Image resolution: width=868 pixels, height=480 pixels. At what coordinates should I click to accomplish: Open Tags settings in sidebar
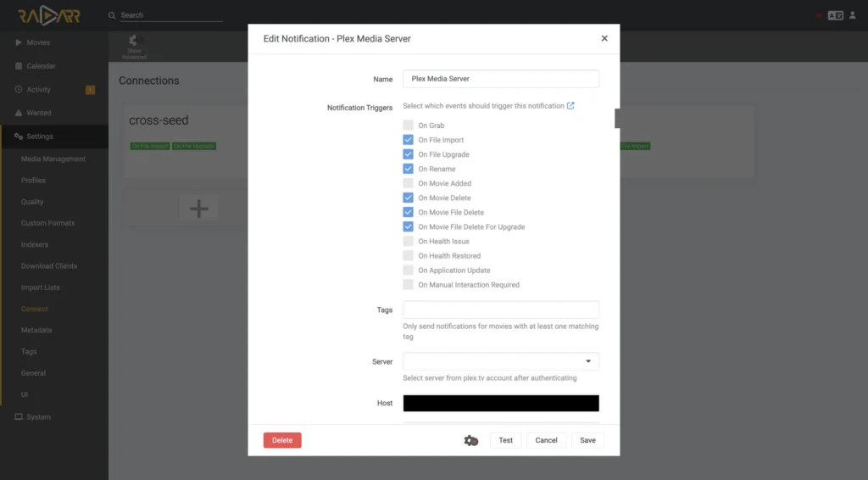click(x=29, y=352)
